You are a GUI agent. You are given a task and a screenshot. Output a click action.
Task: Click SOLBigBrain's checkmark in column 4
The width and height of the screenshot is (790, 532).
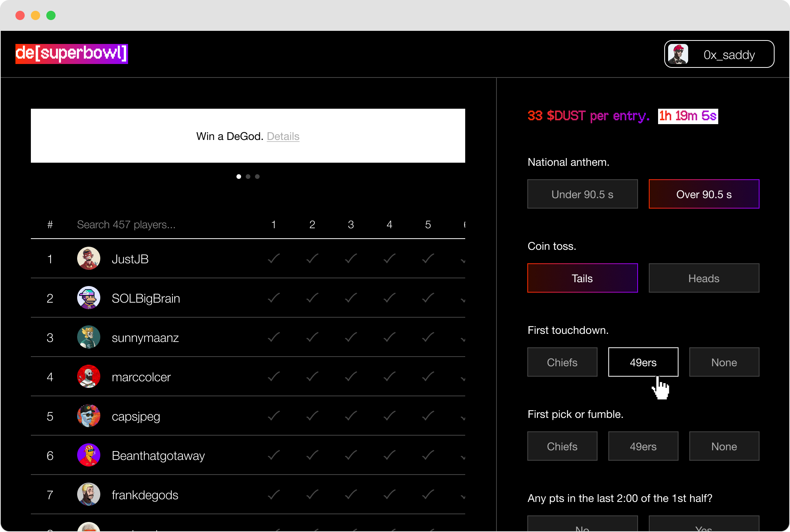pyautogui.click(x=389, y=298)
